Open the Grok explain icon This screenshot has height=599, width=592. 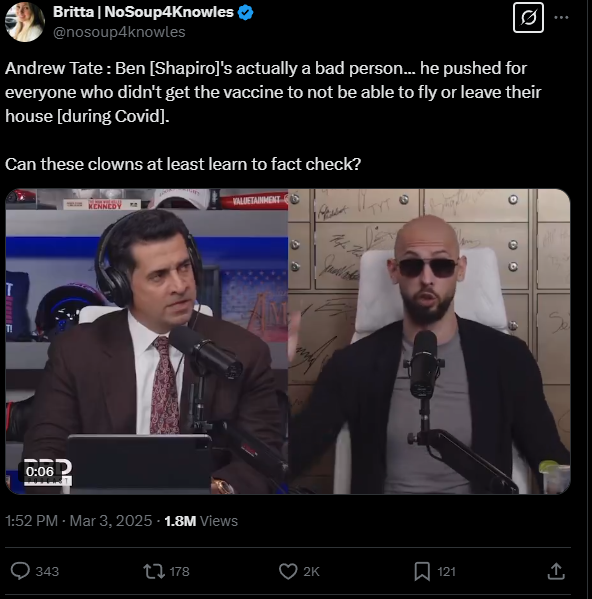point(528,18)
